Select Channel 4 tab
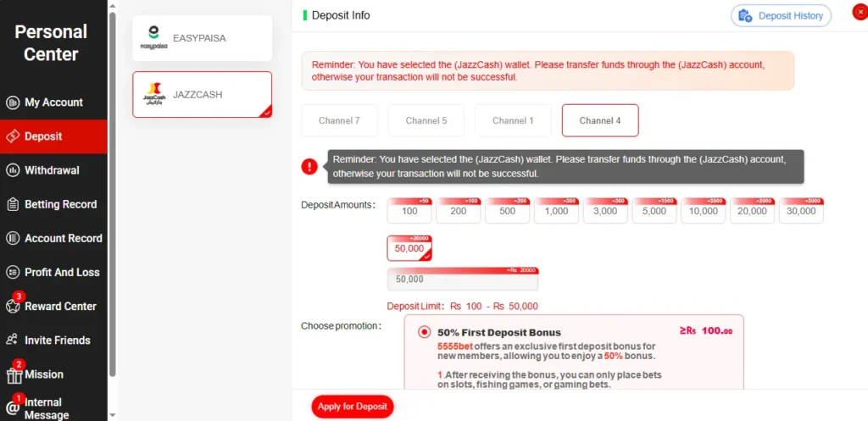 (600, 120)
